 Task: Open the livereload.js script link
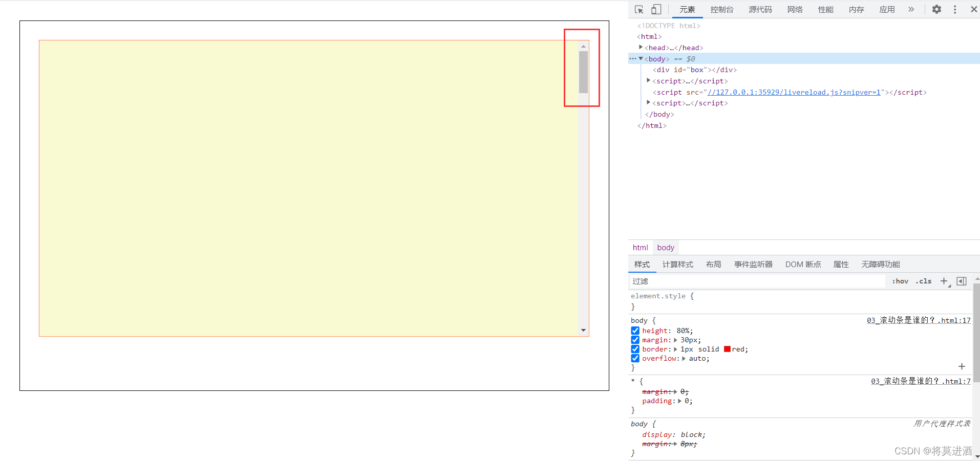[x=794, y=92]
